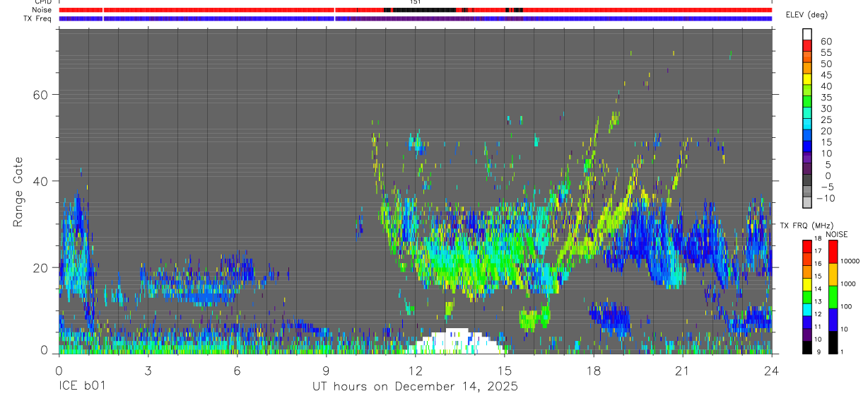
Task: Click x-axis tick label 15
Action: (504, 371)
